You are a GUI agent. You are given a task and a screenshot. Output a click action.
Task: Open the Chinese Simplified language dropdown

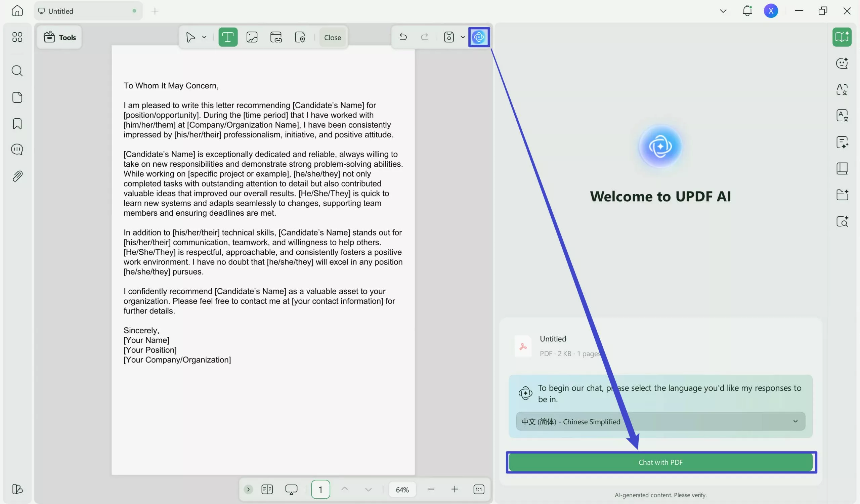660,421
